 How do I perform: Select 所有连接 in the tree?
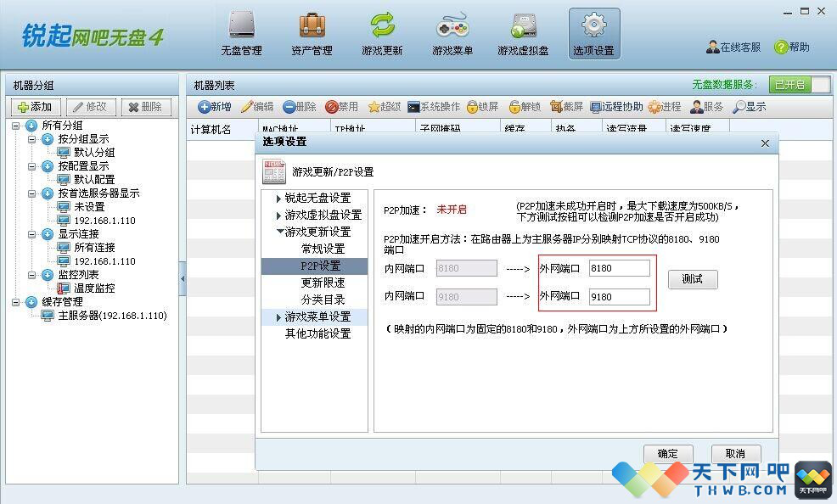pos(94,248)
